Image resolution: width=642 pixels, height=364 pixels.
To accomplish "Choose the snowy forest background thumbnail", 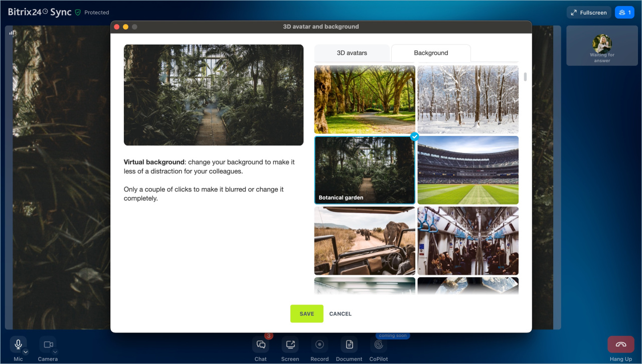I will [x=468, y=99].
